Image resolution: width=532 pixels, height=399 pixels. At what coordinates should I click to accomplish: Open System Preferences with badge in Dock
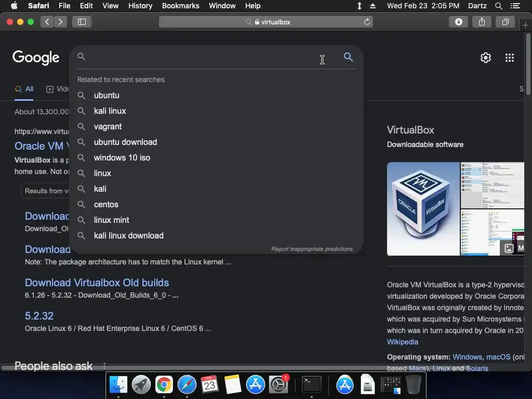click(x=278, y=385)
